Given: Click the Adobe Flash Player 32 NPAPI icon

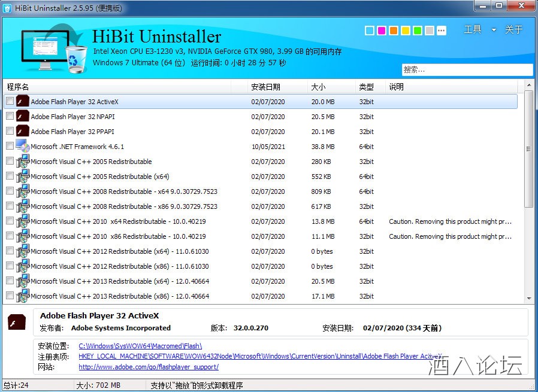Looking at the screenshot, I should 23,117.
